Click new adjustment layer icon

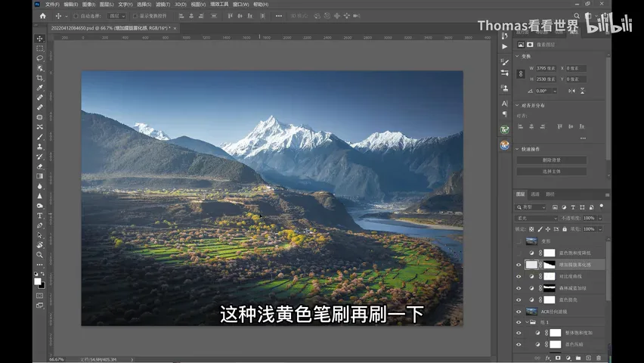[x=568, y=358]
